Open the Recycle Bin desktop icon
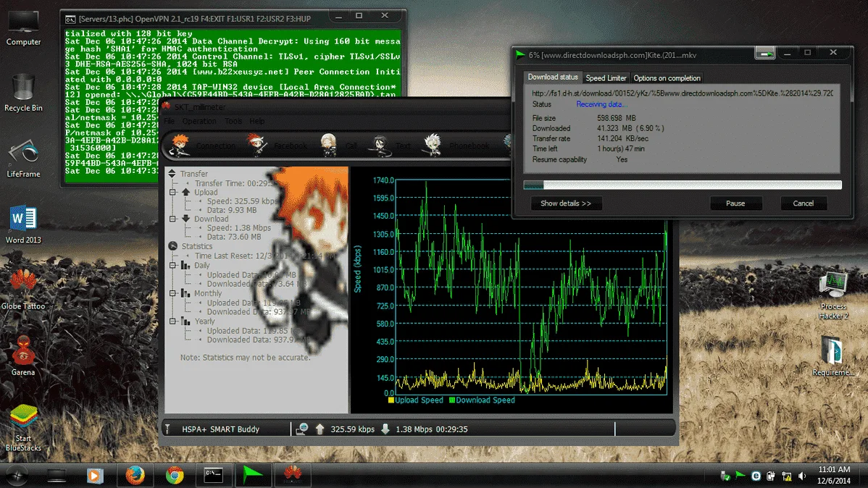868x488 pixels. (23, 93)
